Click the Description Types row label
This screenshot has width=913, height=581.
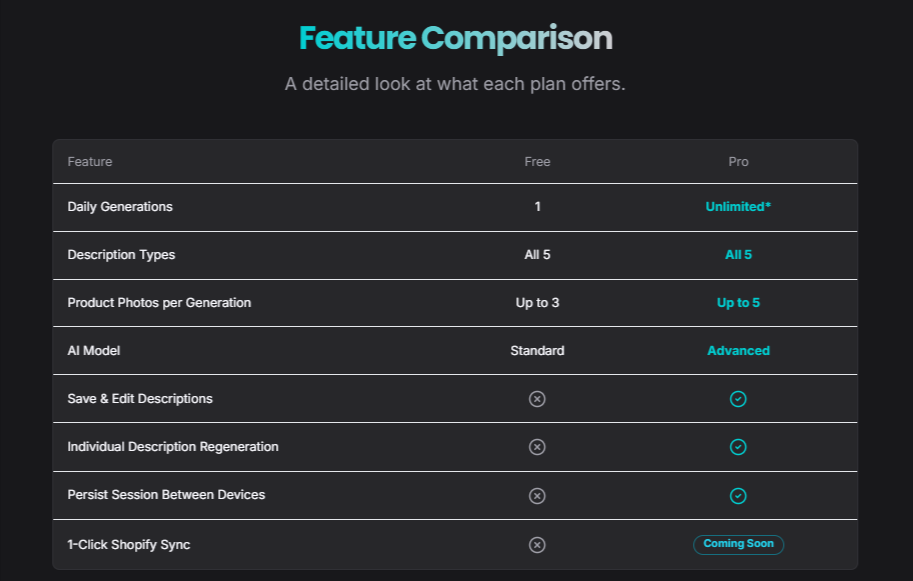121,255
